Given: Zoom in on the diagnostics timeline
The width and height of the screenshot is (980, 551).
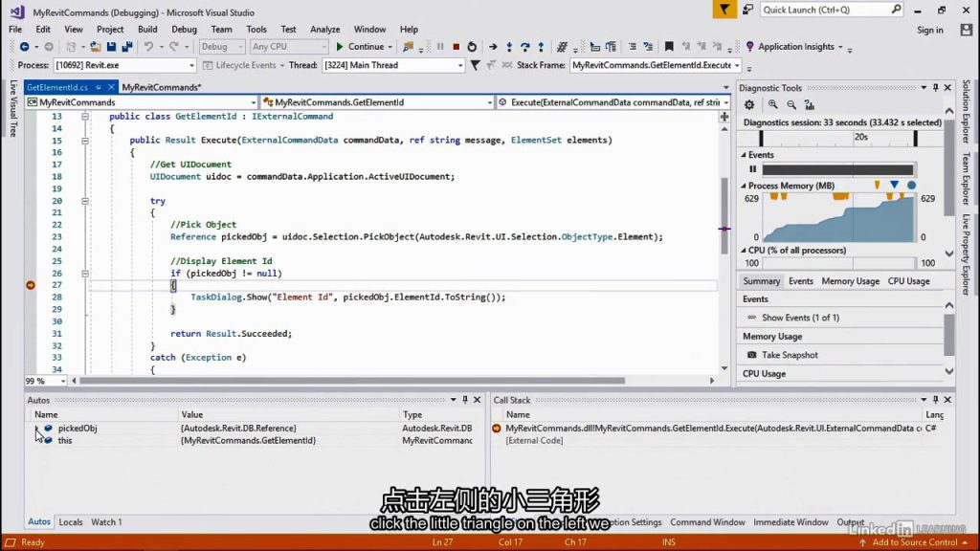Looking at the screenshot, I should (773, 105).
